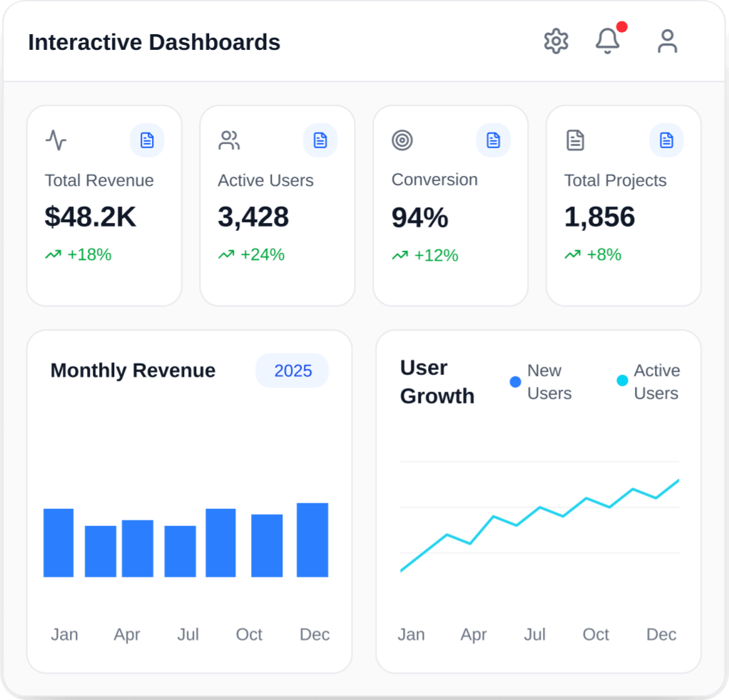Click the Active Users report document icon

320,140
